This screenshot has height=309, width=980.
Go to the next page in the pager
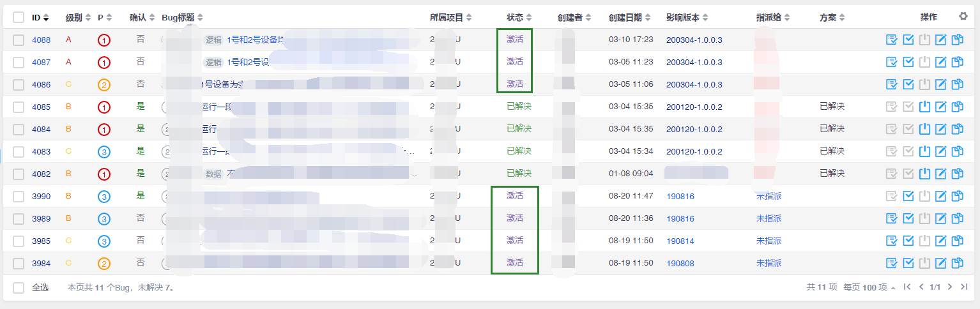950,287
